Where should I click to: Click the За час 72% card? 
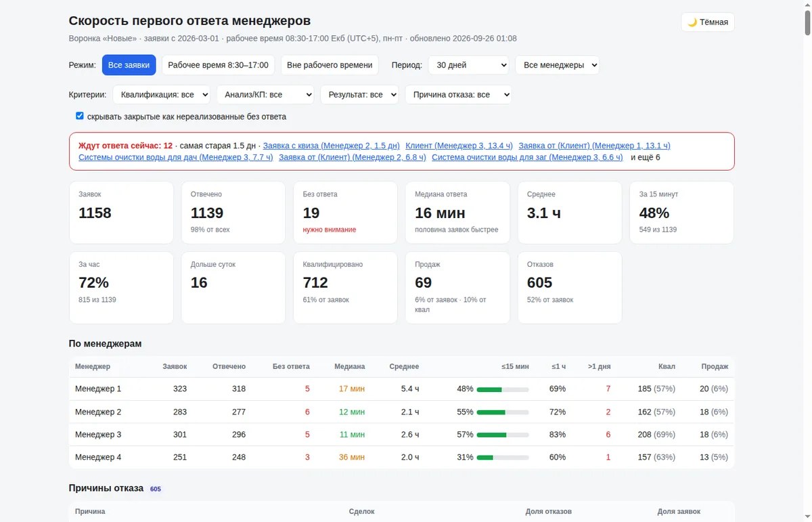(x=121, y=288)
